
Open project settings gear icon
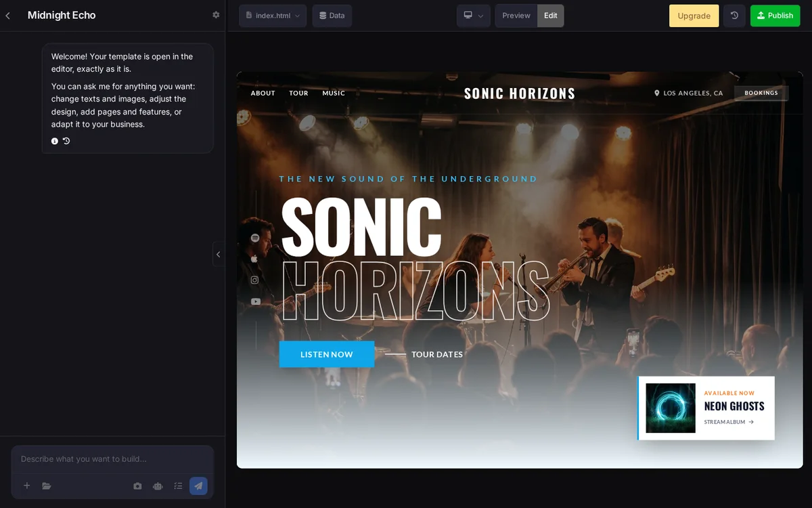(216, 15)
